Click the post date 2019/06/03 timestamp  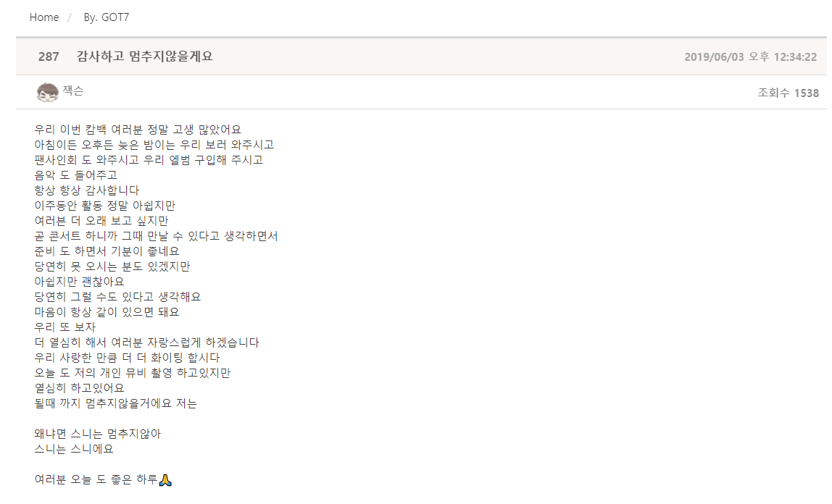tap(750, 56)
